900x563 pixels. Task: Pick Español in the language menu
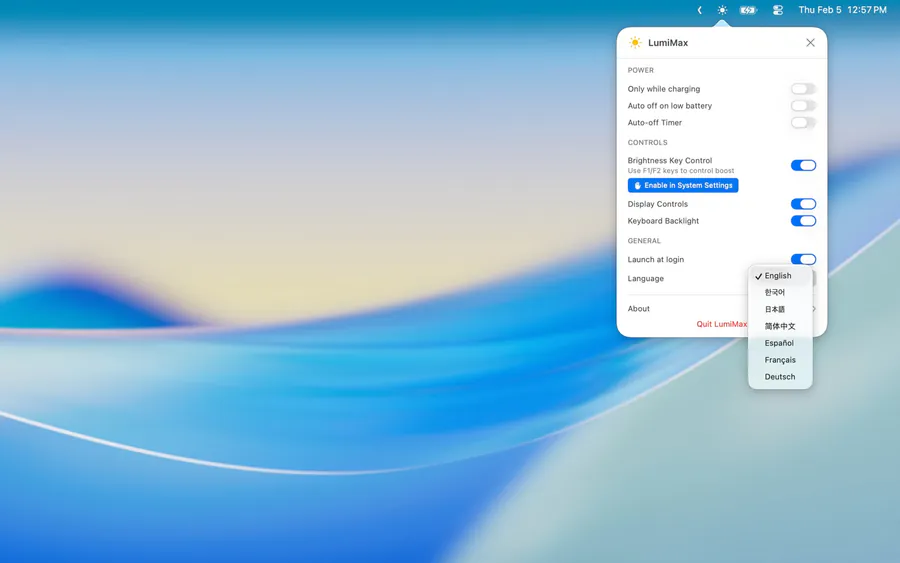click(x=781, y=343)
